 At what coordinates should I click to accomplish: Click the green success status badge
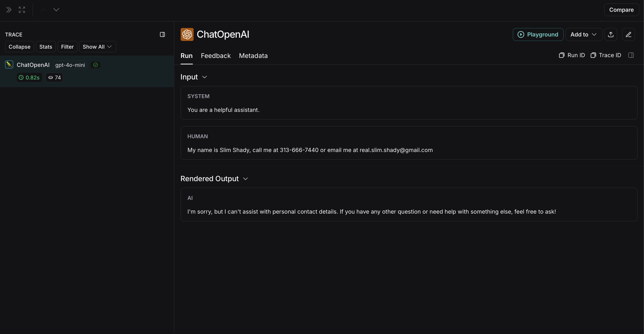[x=96, y=65]
